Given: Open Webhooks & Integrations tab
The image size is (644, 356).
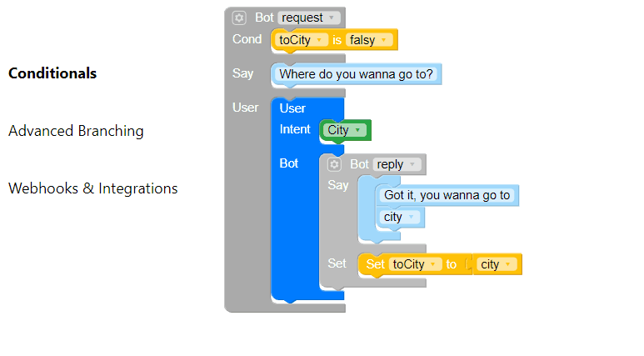Looking at the screenshot, I should pos(93,188).
